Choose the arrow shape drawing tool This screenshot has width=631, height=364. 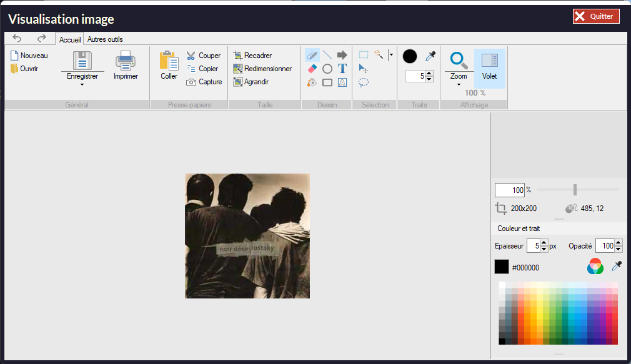click(x=342, y=55)
